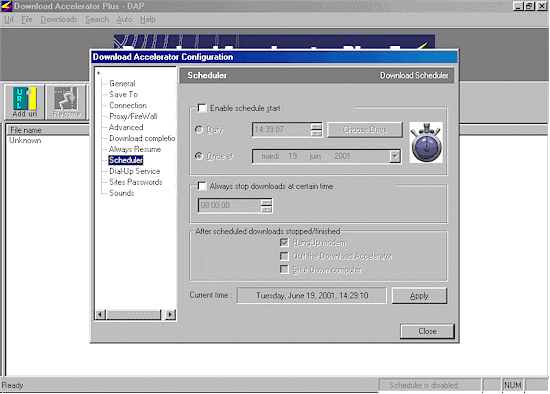Click the Unknown file row in main window
The height and width of the screenshot is (394, 550).
tap(25, 140)
